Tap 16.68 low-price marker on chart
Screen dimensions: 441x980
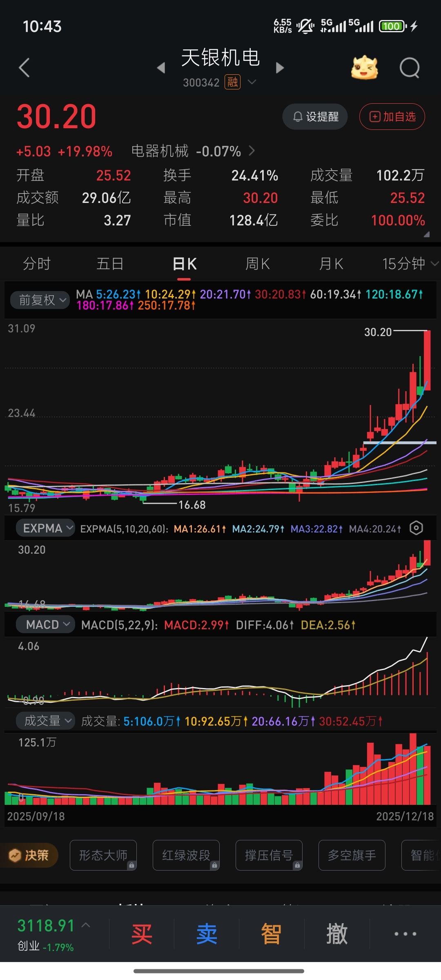192,505
